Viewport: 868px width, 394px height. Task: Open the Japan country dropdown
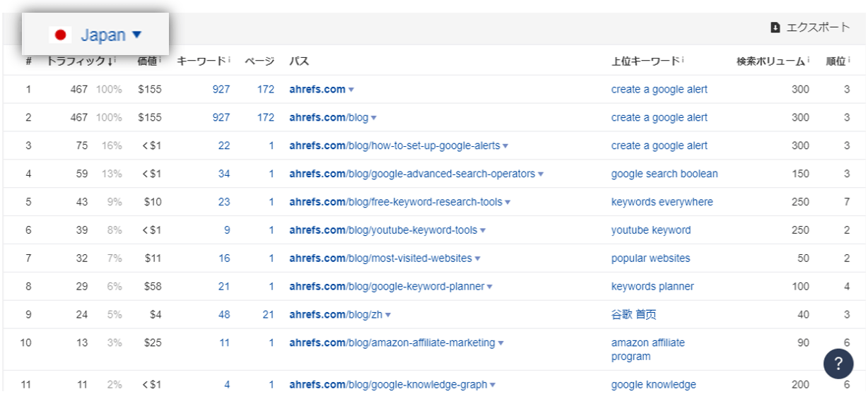(111, 35)
